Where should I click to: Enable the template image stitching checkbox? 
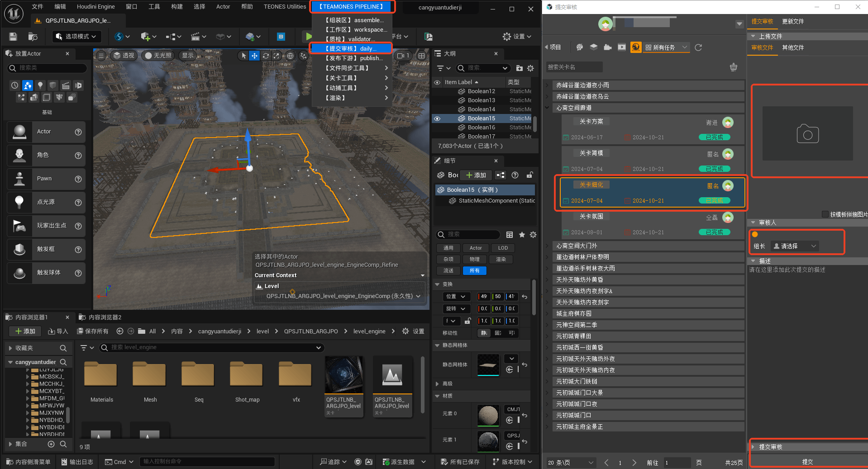(x=825, y=214)
